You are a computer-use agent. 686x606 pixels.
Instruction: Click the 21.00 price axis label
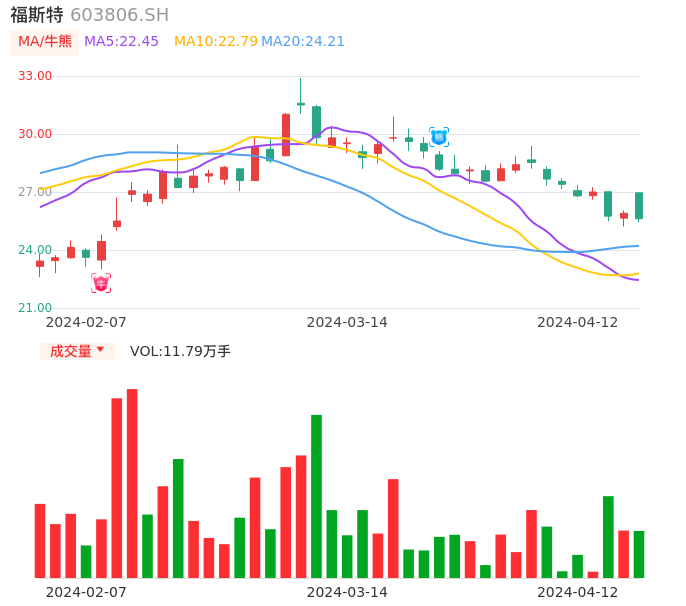click(35, 308)
